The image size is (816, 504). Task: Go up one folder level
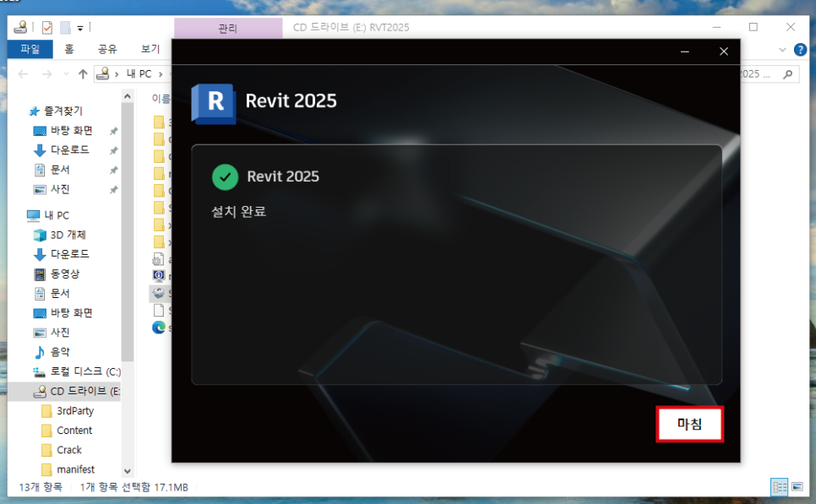[x=83, y=74]
